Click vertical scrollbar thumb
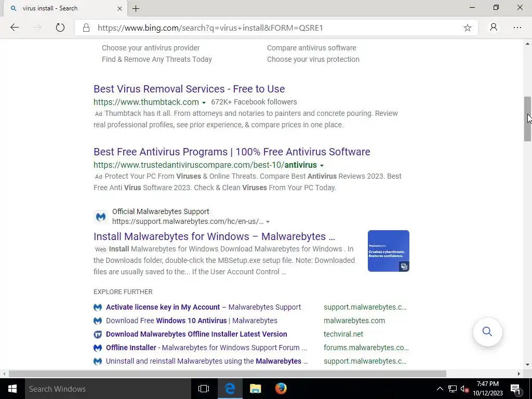 [527, 119]
